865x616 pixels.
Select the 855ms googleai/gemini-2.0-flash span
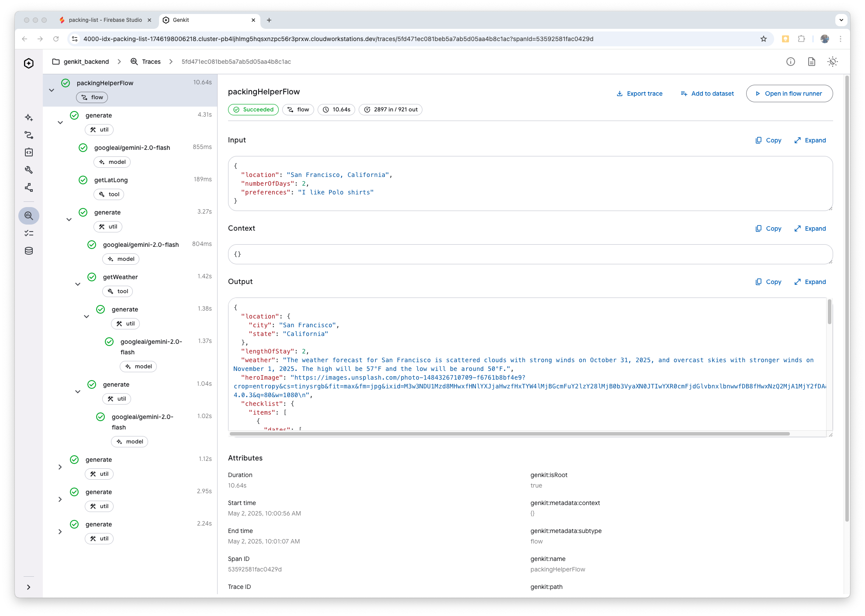[x=130, y=155]
